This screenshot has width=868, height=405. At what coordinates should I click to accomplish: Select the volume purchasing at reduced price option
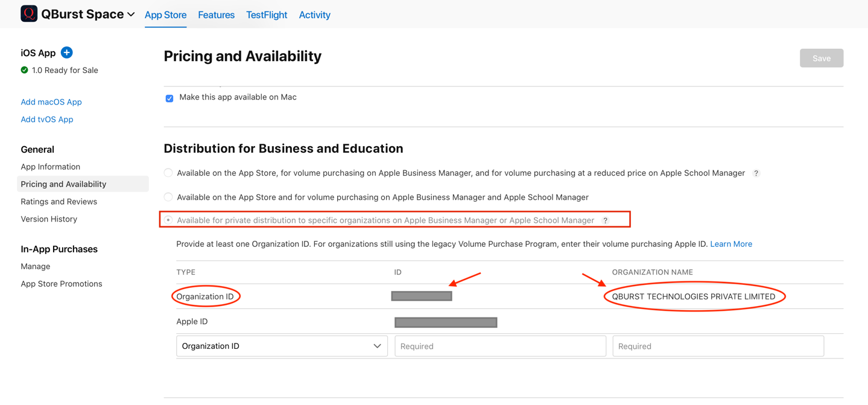[x=168, y=173]
